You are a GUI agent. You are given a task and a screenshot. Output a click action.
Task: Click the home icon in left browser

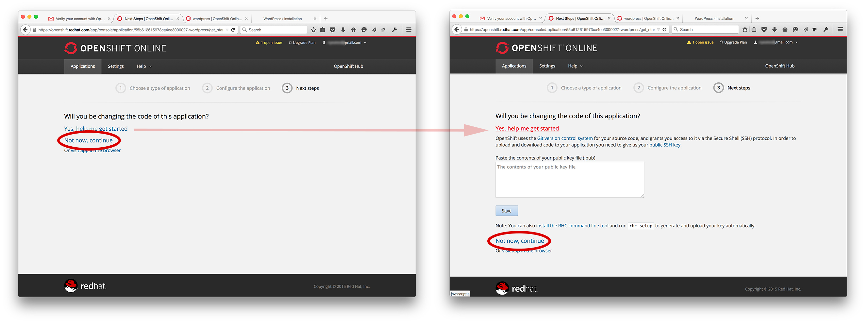tap(354, 30)
